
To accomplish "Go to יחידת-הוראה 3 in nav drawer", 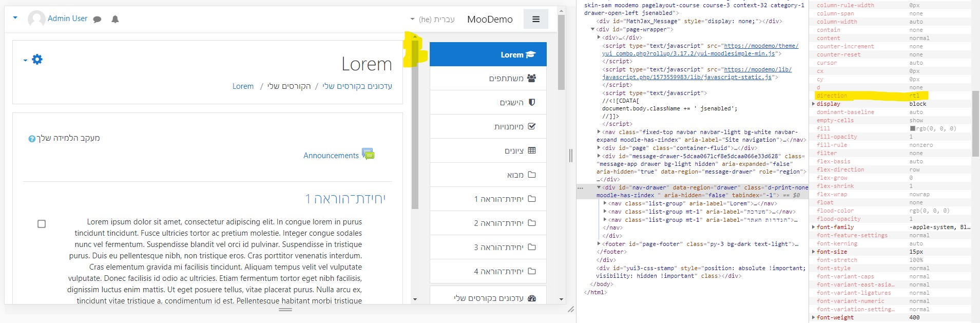I will tap(488, 248).
